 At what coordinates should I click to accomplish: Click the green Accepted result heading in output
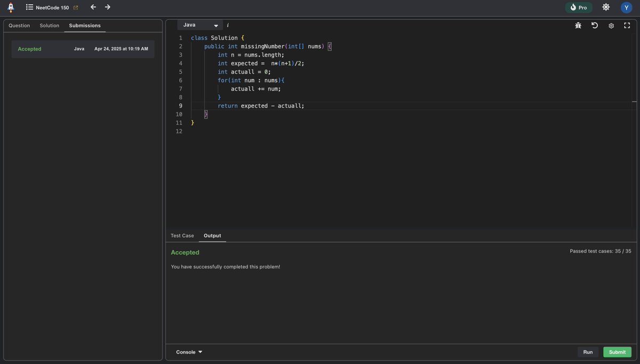(x=185, y=253)
